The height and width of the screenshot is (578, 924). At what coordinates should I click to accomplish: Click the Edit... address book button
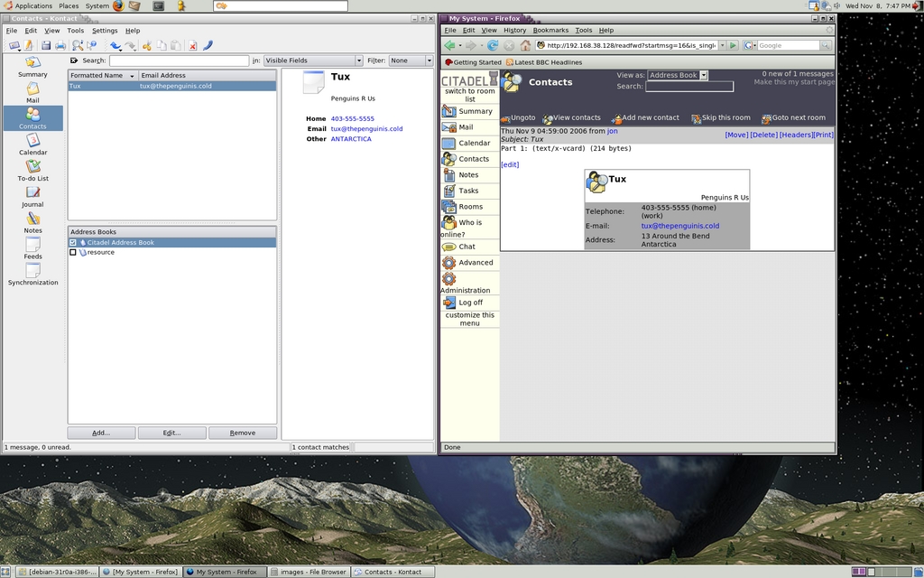(171, 433)
